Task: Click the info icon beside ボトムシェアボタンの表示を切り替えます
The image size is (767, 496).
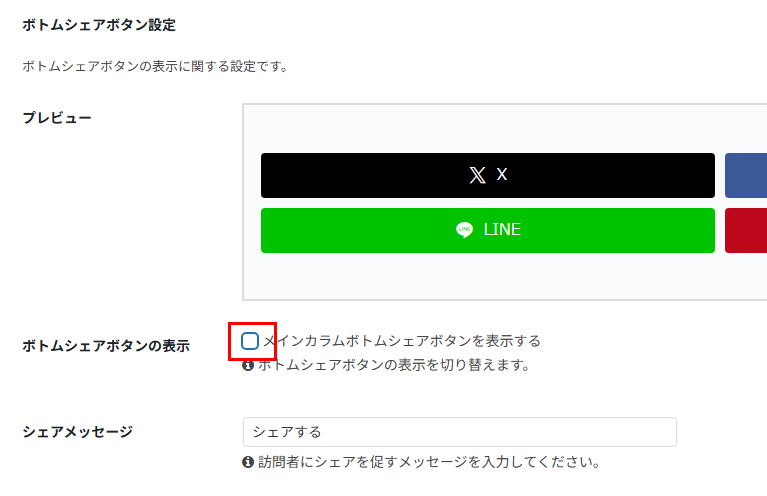Action: pyautogui.click(x=248, y=366)
